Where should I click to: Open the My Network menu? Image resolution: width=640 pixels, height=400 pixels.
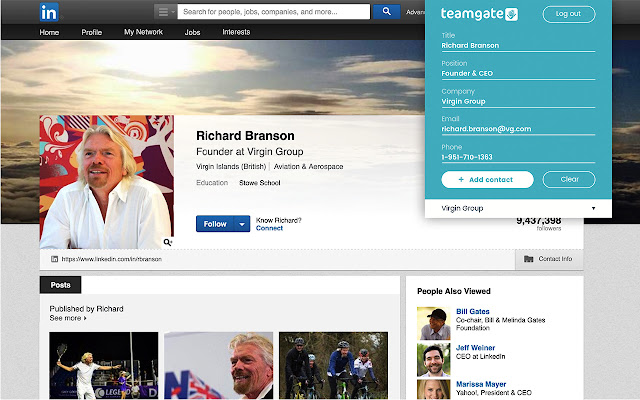tap(143, 32)
